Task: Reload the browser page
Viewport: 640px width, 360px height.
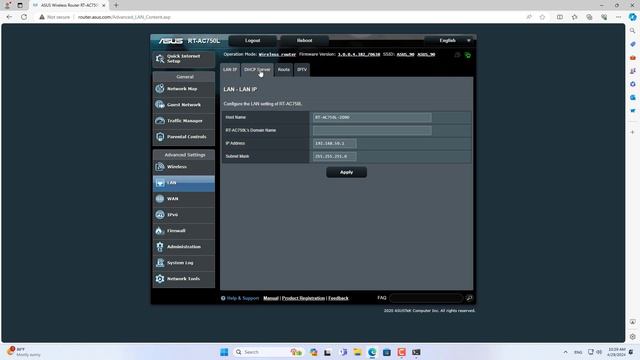Action: click(24, 17)
